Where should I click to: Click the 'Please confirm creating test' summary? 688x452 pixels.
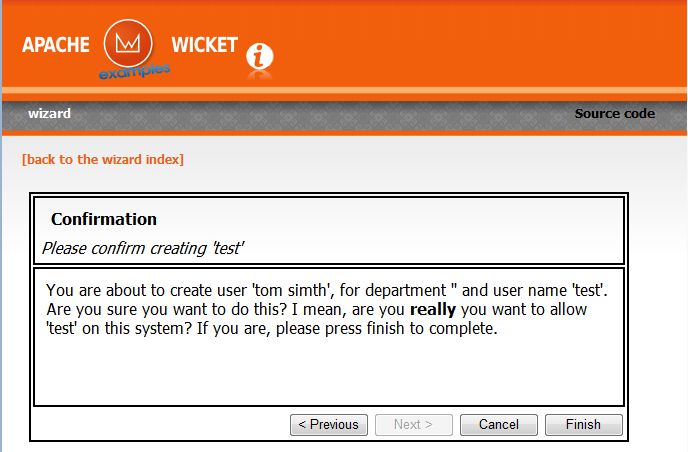tap(143, 248)
